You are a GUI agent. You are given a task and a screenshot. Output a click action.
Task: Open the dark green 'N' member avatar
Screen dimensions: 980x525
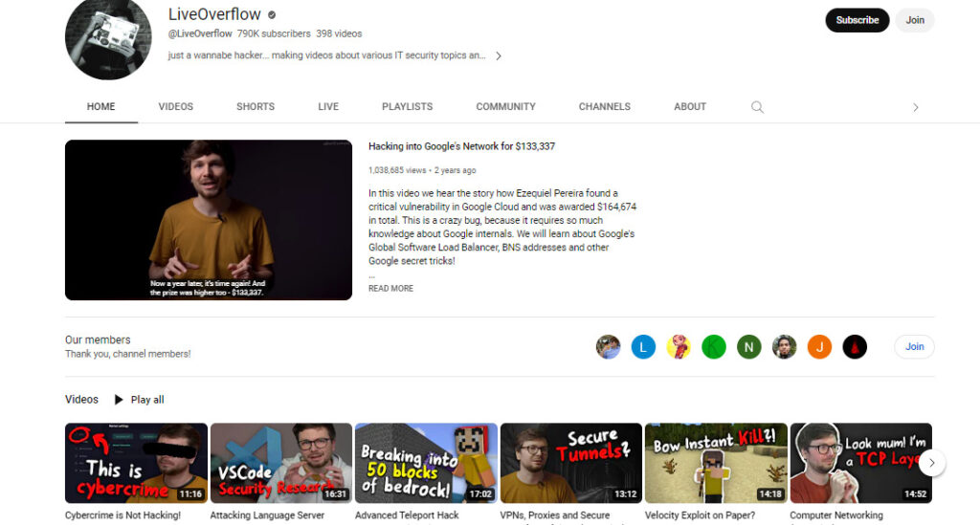click(x=748, y=346)
